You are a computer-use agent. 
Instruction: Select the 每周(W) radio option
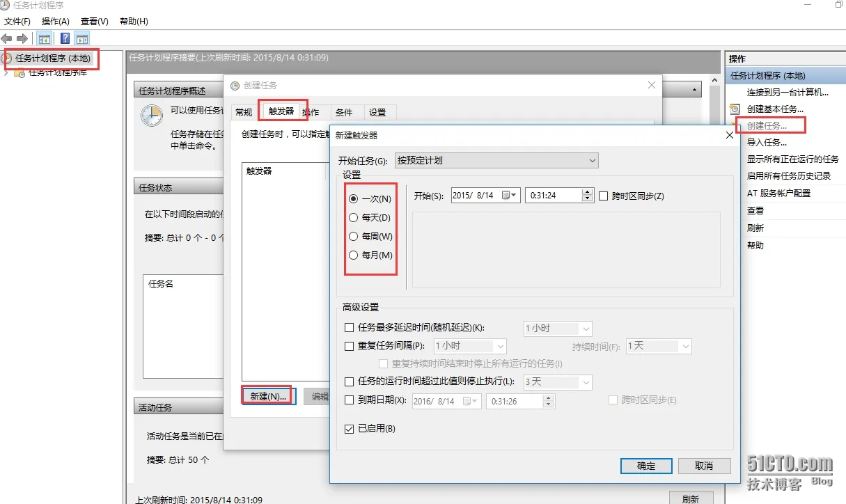tap(354, 237)
